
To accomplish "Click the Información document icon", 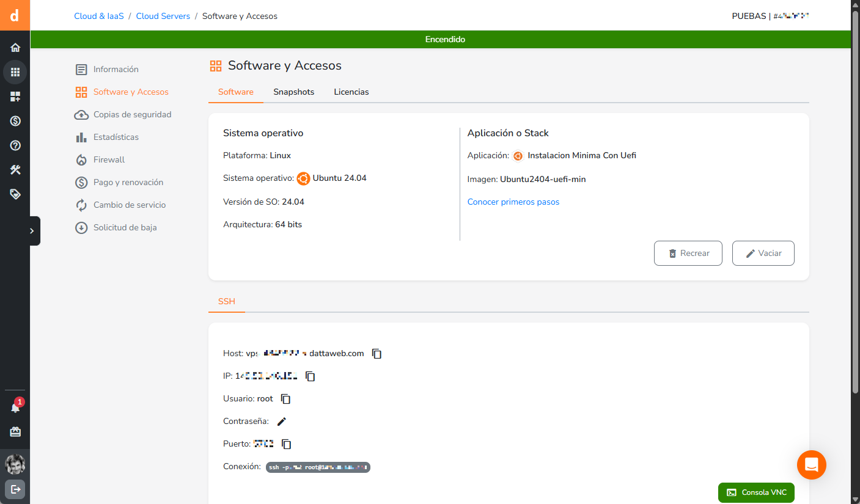I will pos(81,69).
